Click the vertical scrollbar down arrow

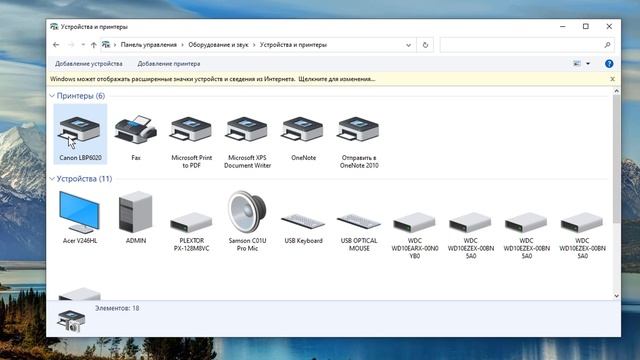[616, 296]
